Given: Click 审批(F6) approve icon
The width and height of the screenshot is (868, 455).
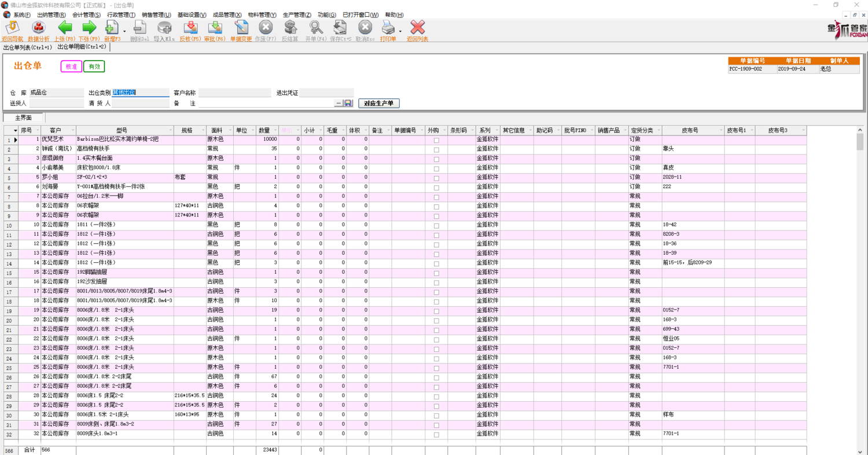Looking at the screenshot, I should (x=215, y=31).
